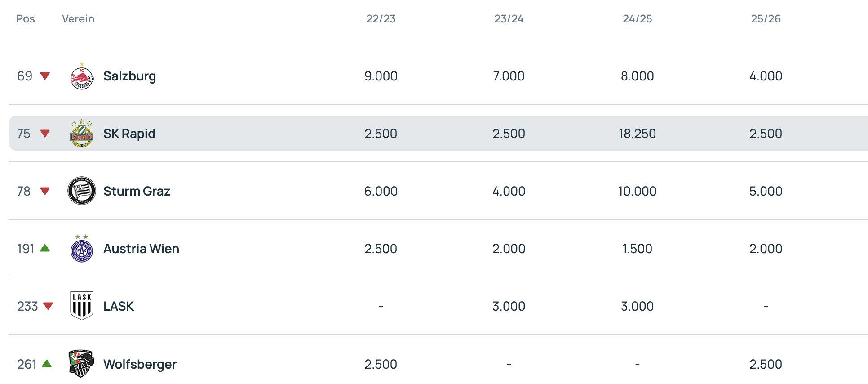Click the green up arrow beside position 191
This screenshot has height=384, width=868.
[45, 248]
